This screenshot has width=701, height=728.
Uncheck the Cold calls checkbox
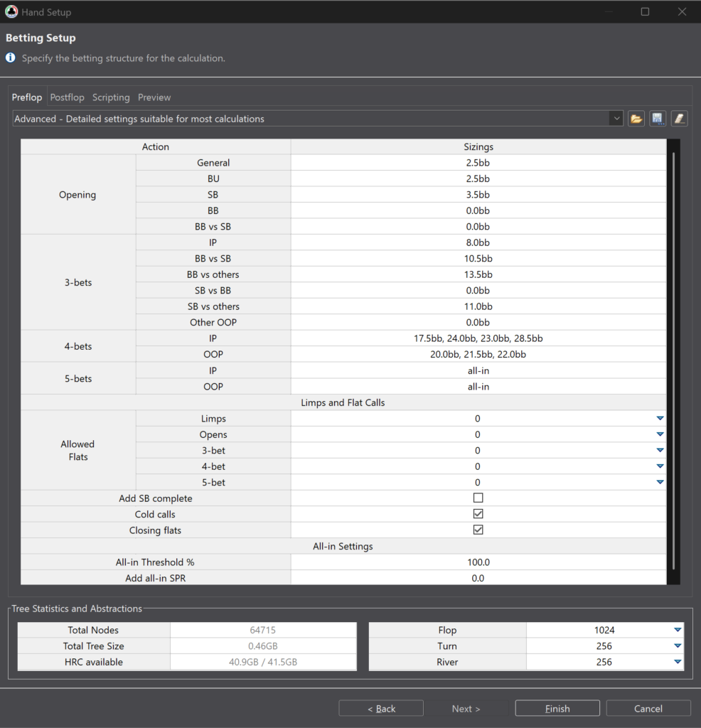point(478,514)
